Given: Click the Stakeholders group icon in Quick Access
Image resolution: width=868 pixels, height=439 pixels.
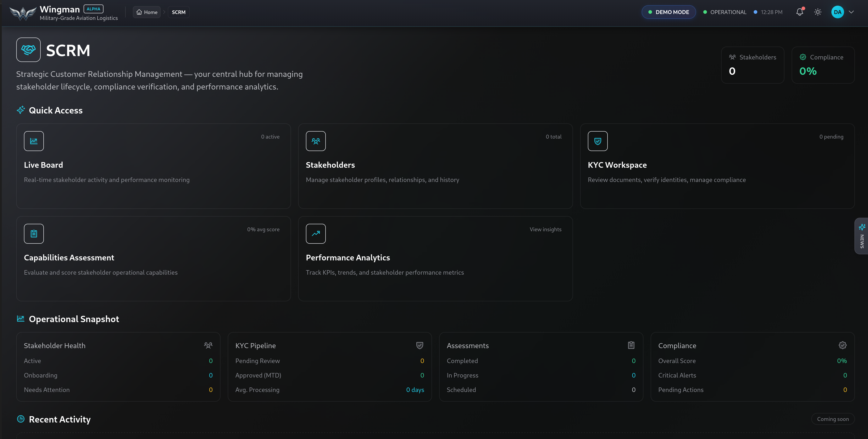Looking at the screenshot, I should pos(316,141).
